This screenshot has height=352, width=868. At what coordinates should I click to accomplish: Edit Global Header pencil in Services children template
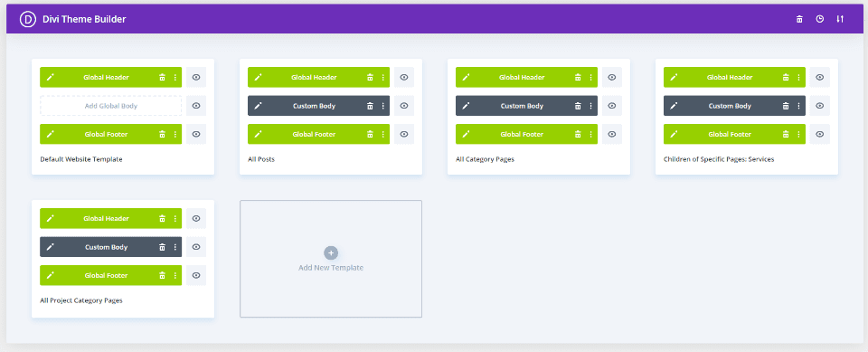[x=675, y=78]
